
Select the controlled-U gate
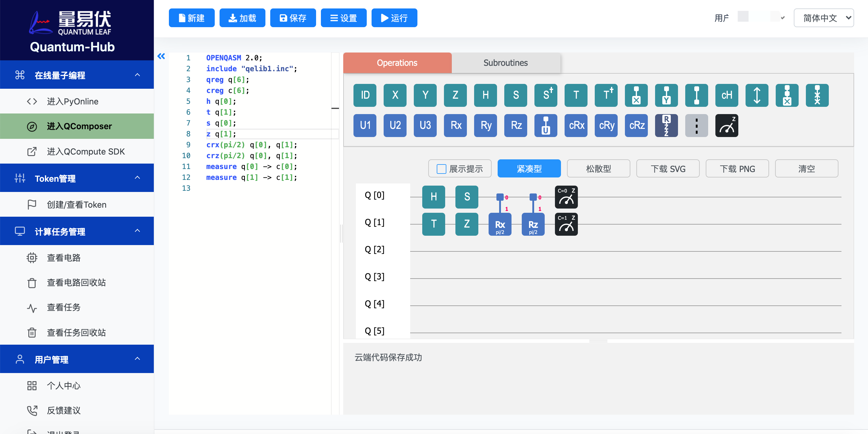546,126
